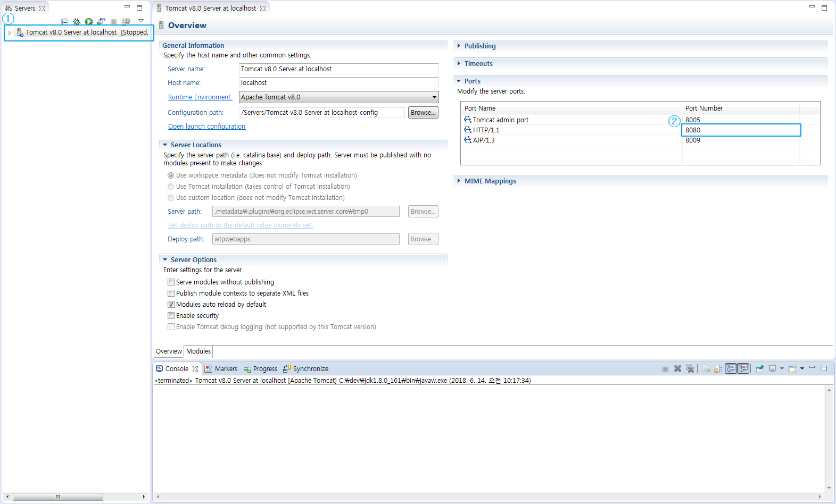836x504 pixels.
Task: Select the Console tab
Action: pos(177,369)
